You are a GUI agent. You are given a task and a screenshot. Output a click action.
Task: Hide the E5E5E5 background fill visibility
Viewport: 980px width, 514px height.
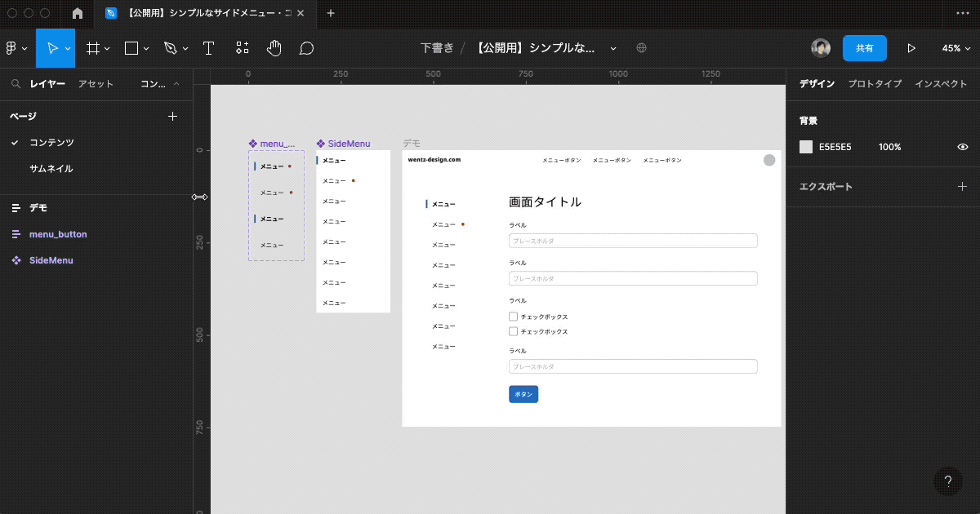coord(962,147)
